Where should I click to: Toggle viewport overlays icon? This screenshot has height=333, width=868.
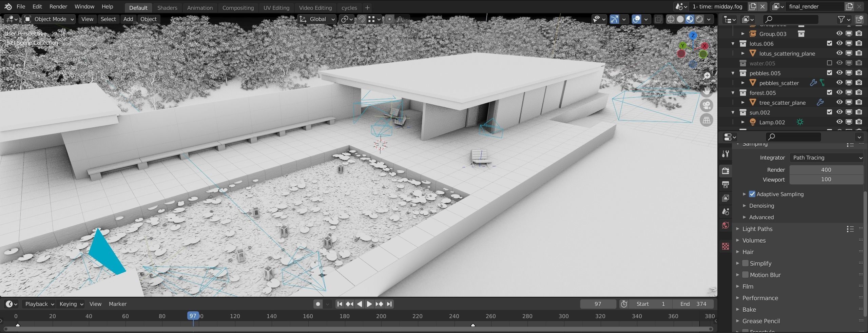[637, 19]
